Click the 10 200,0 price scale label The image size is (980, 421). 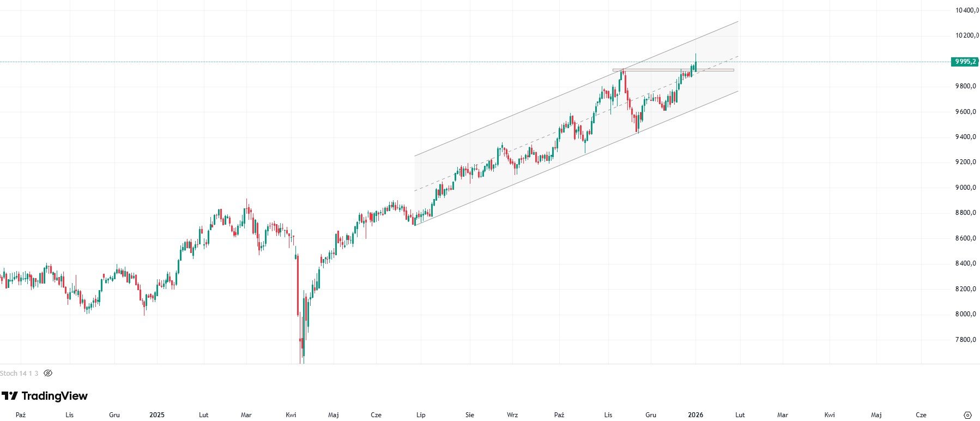click(x=967, y=35)
